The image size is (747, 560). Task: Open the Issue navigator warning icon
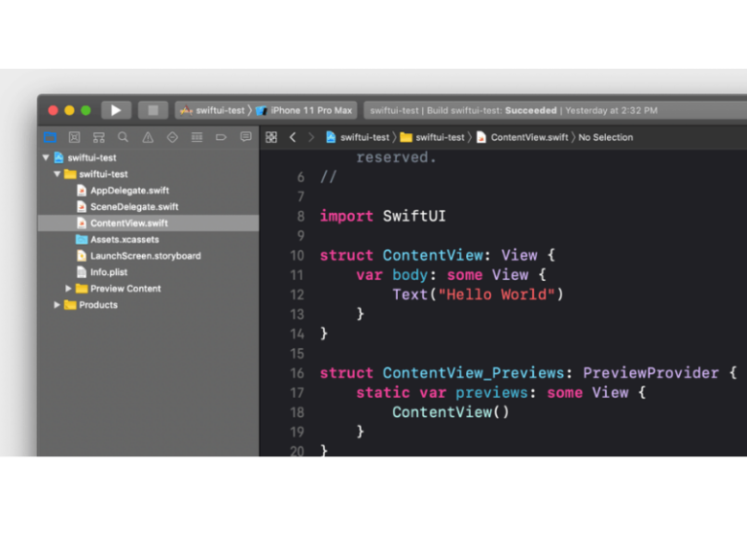(x=148, y=137)
